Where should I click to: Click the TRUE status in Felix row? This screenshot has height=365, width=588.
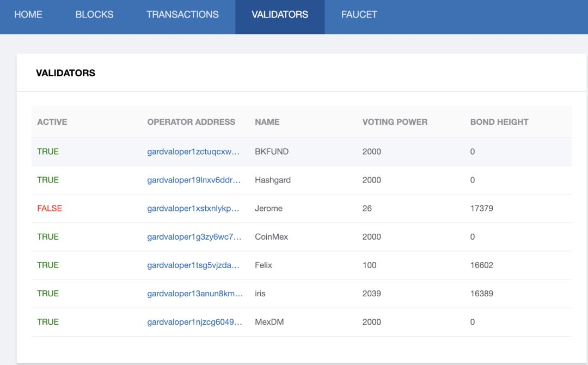[48, 265]
